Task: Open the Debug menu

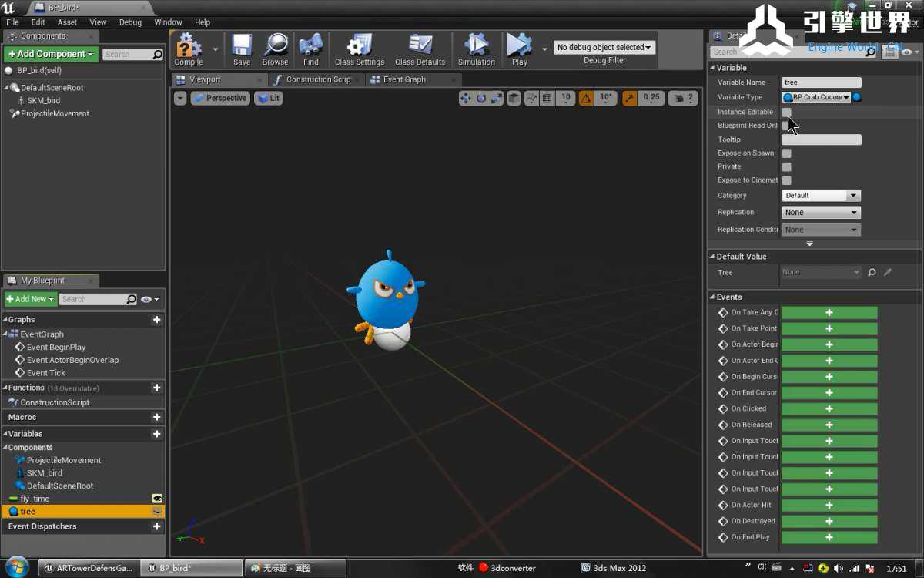Action: coord(130,22)
